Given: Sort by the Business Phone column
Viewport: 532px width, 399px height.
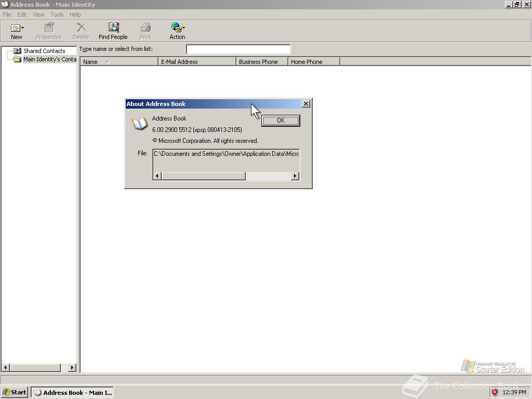Looking at the screenshot, I should point(262,62).
